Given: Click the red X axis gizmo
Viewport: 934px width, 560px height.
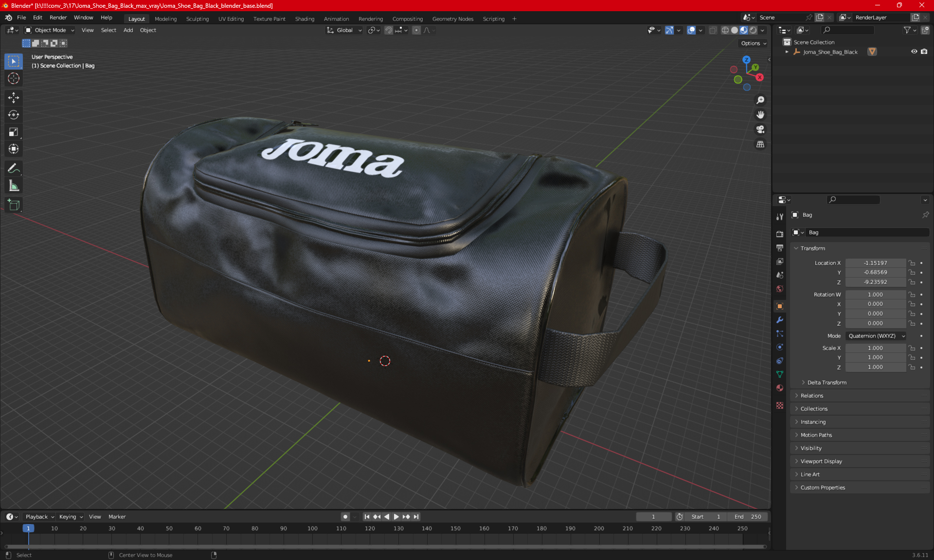Looking at the screenshot, I should (x=759, y=77).
